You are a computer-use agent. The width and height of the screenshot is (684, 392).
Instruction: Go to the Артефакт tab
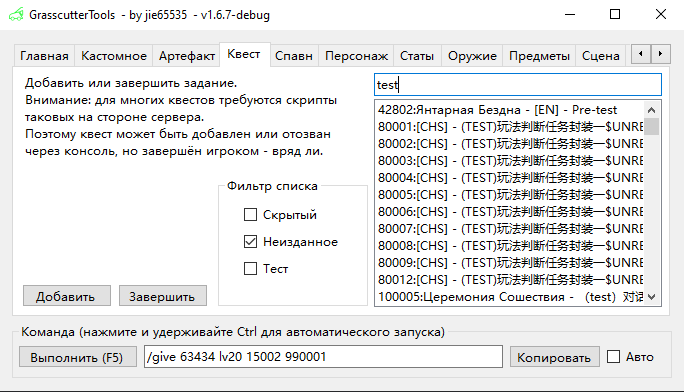[x=186, y=56]
